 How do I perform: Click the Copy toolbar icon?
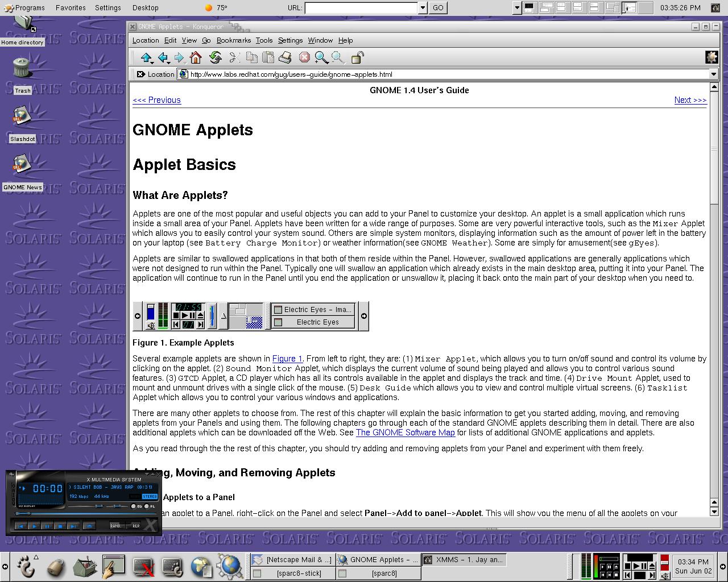click(251, 57)
